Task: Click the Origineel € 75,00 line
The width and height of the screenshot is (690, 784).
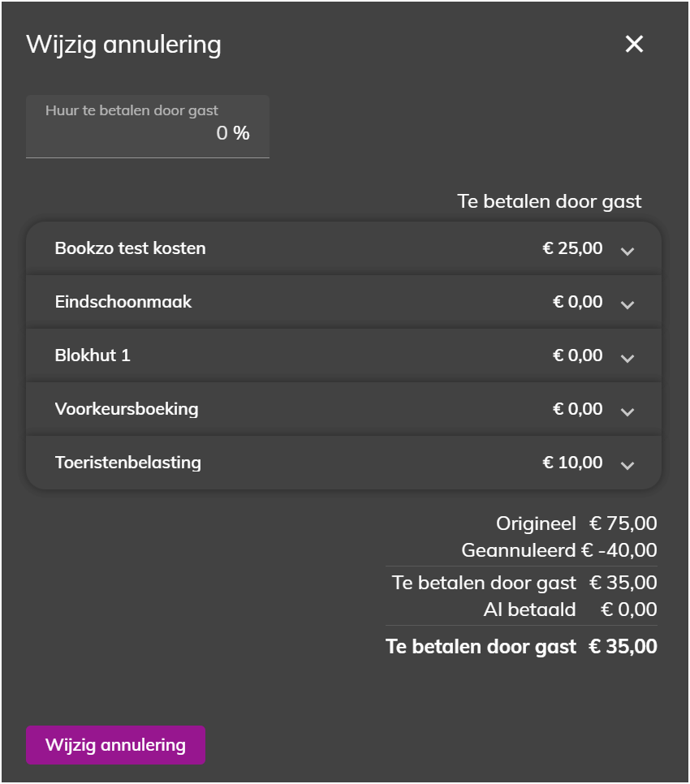Action: [576, 523]
